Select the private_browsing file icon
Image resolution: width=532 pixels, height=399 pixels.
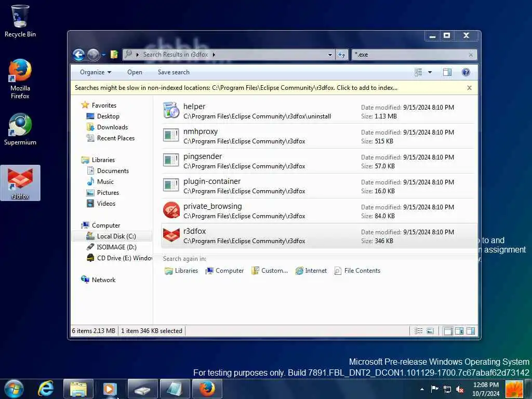tap(171, 210)
